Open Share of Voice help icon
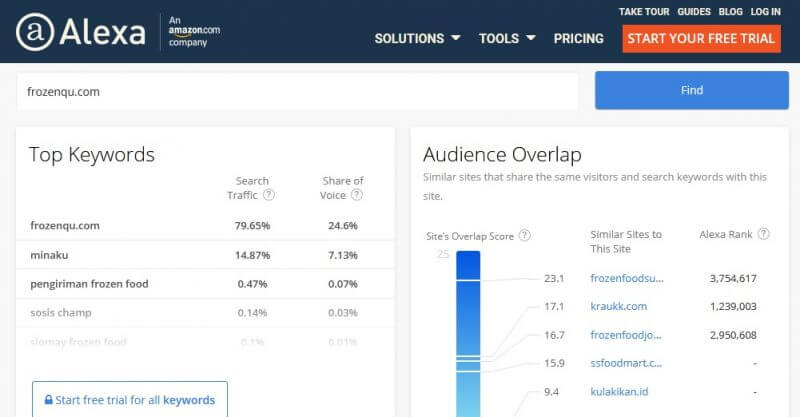Viewport: 800px width, 417px height. coord(357,194)
